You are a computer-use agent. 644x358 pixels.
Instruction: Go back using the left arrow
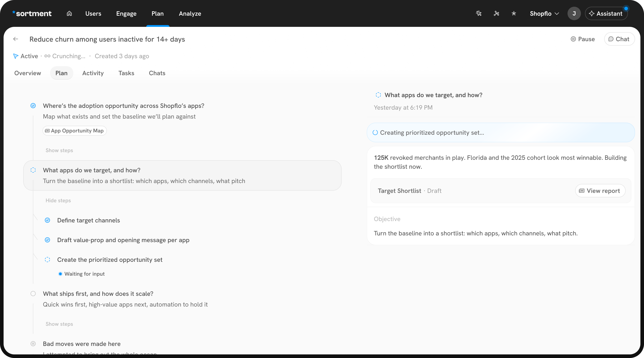coord(16,39)
